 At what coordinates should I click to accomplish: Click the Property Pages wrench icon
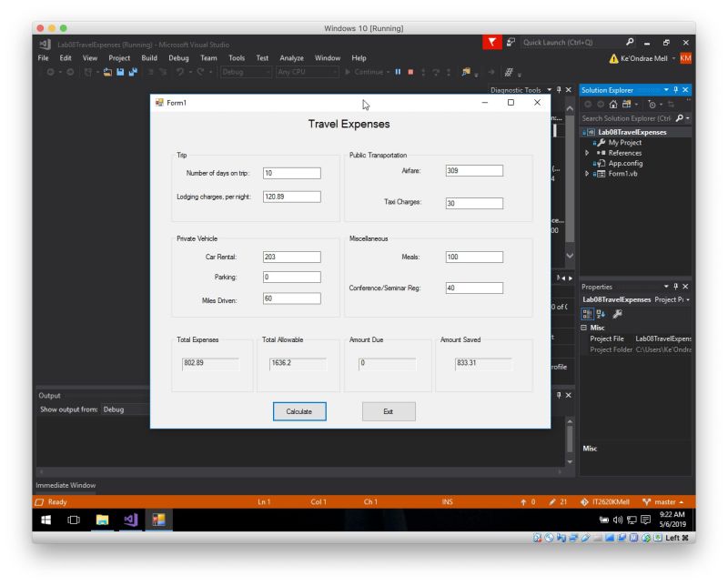click(617, 314)
